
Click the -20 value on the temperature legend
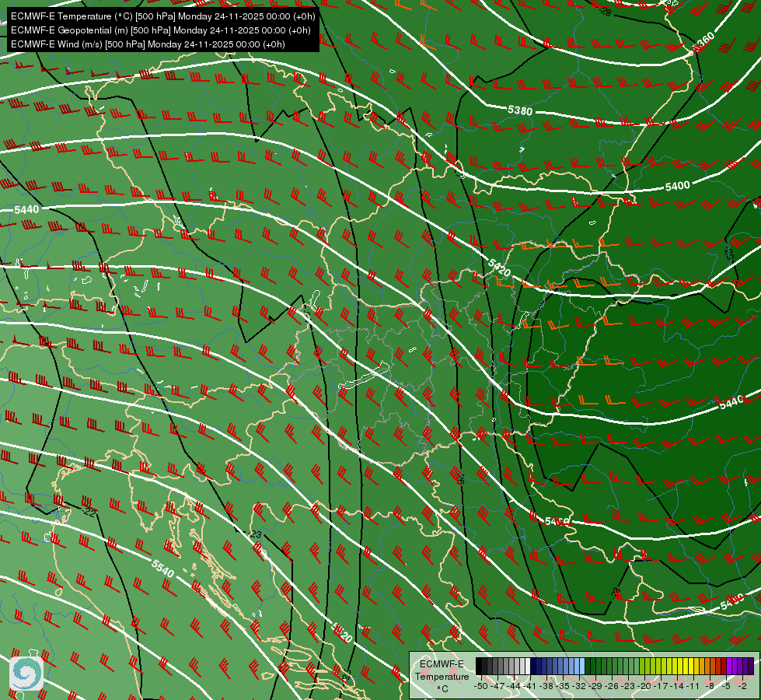click(x=644, y=686)
